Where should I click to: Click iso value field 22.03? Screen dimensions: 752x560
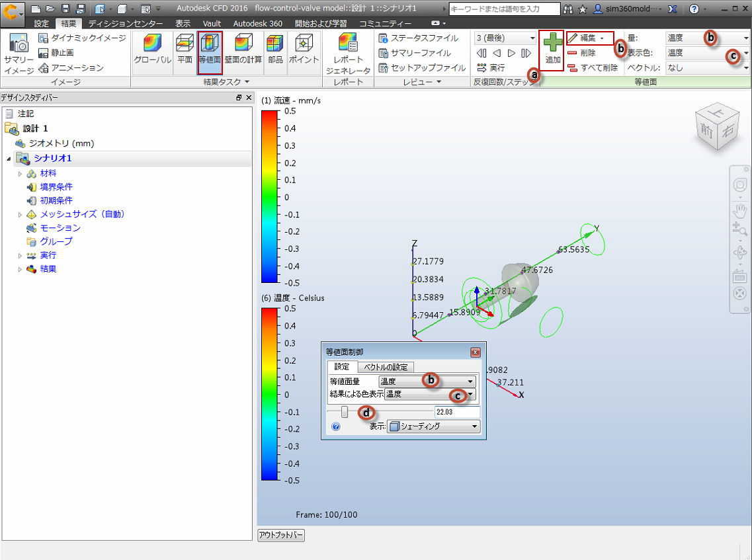457,412
